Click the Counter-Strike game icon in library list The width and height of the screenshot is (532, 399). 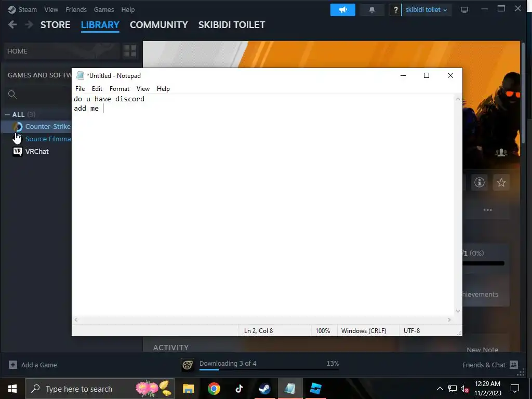click(x=17, y=127)
